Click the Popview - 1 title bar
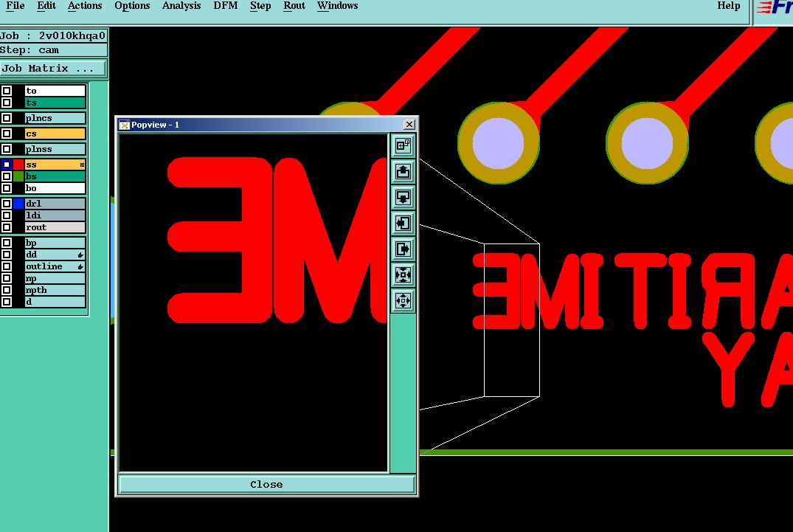 [266, 125]
